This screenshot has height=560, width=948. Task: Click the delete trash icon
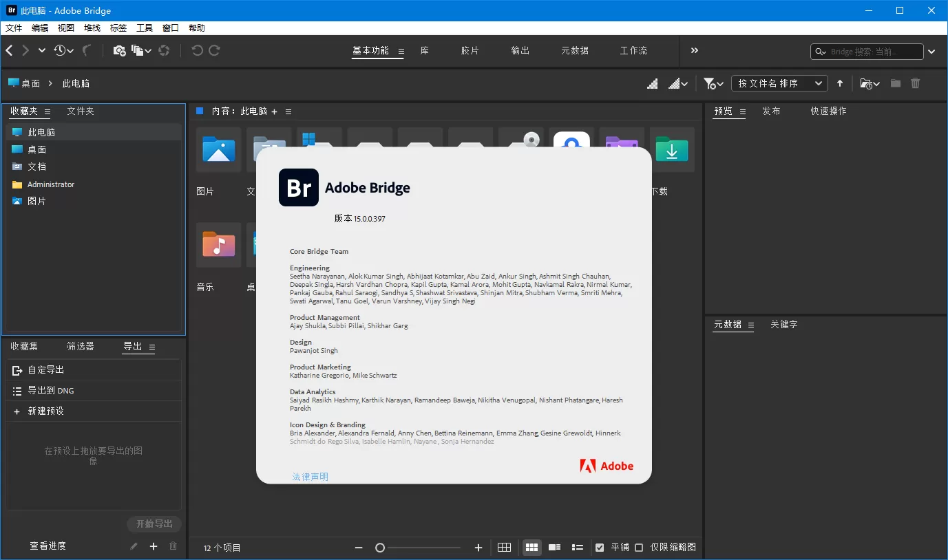915,83
